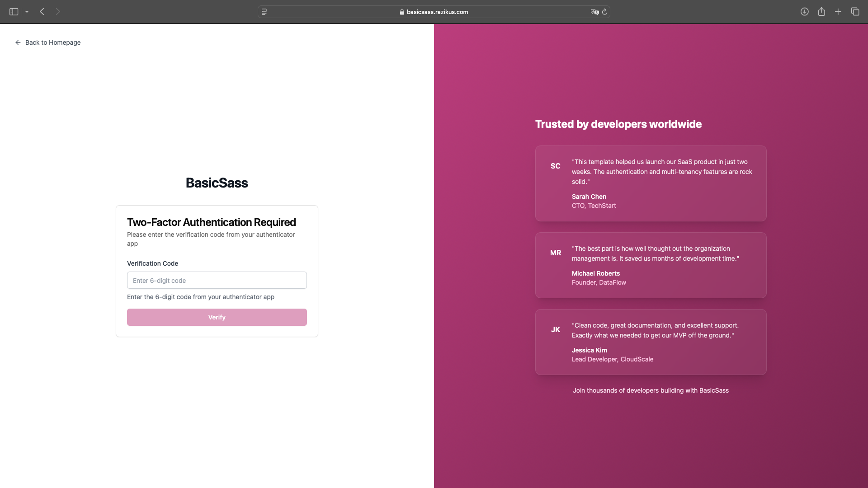Click the BasicSass logo heading
The width and height of the screenshot is (868, 488).
(x=217, y=183)
